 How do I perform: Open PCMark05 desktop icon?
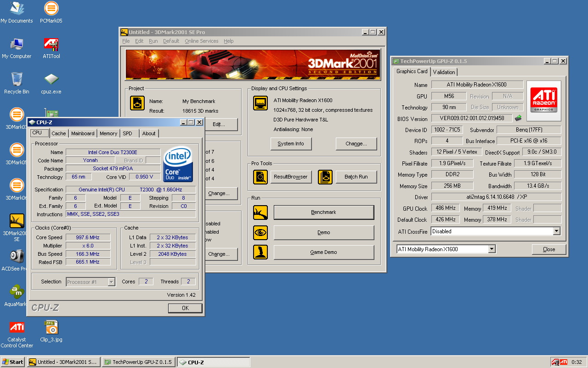click(x=51, y=13)
